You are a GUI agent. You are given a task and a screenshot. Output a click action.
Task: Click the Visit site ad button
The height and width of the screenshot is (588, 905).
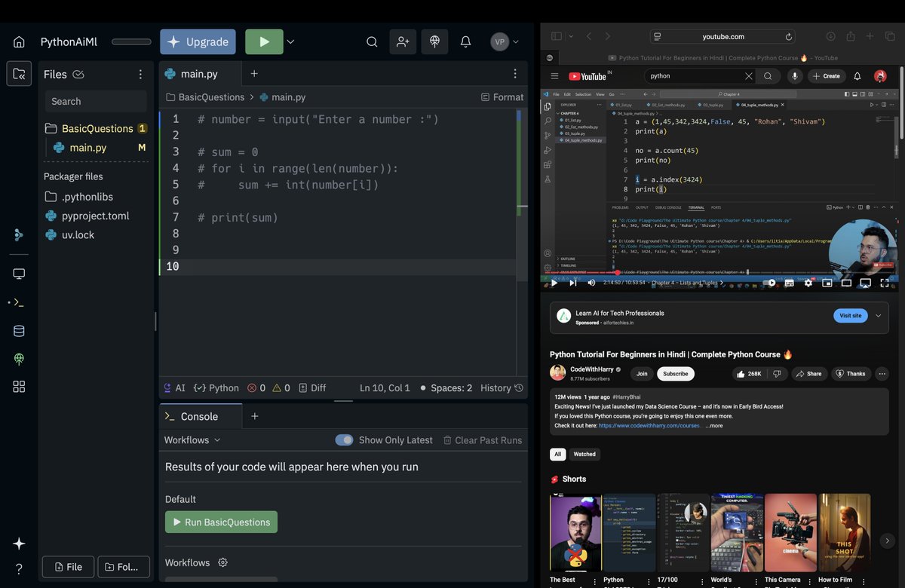pos(851,316)
